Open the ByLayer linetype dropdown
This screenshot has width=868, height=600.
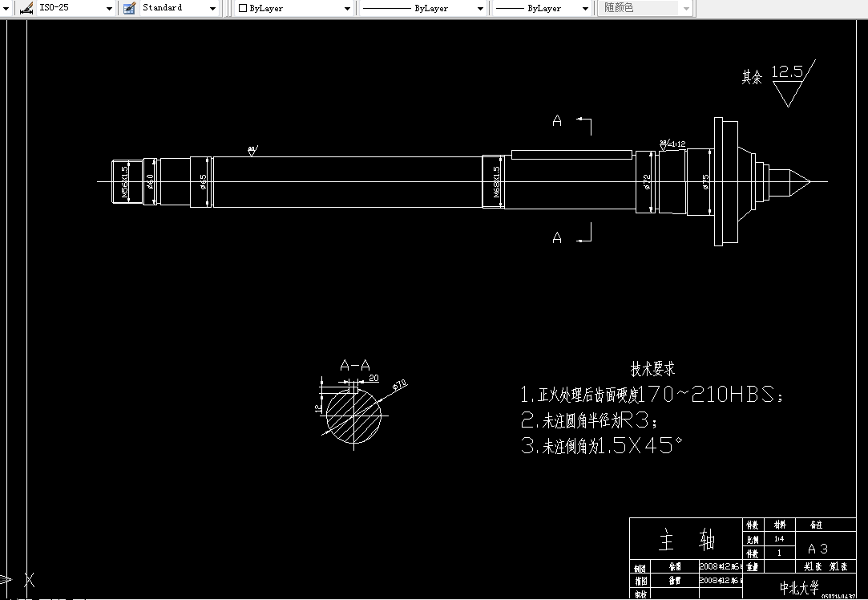pyautogui.click(x=480, y=8)
